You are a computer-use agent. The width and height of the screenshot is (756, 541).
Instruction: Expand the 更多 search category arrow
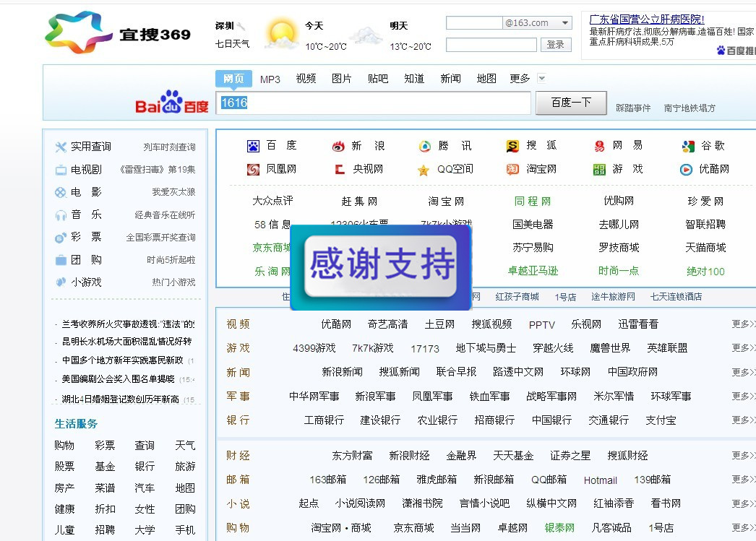tap(541, 78)
